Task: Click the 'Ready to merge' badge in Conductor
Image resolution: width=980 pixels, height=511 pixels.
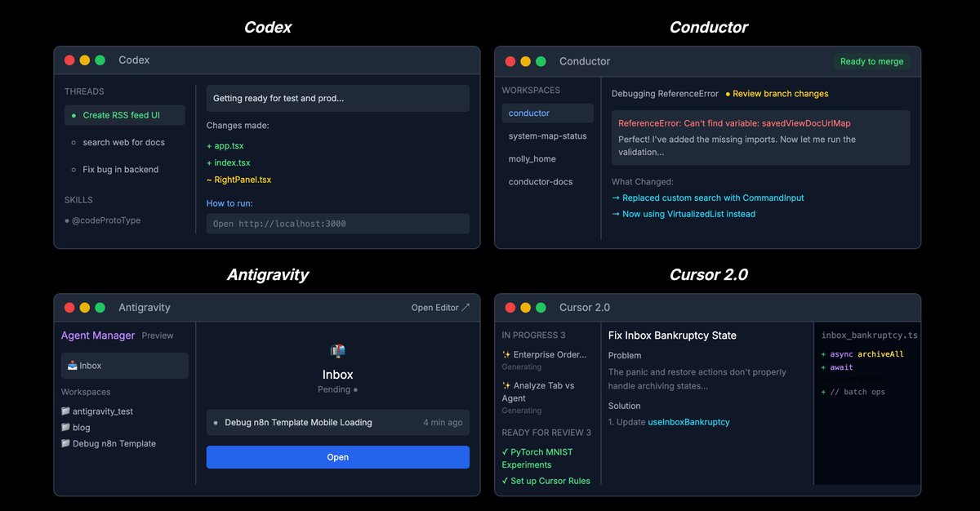Action: coord(871,61)
